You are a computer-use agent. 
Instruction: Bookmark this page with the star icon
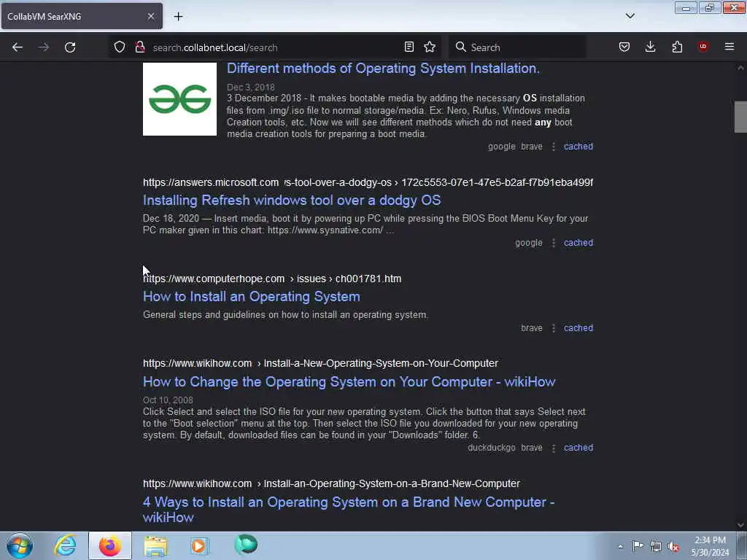point(430,47)
